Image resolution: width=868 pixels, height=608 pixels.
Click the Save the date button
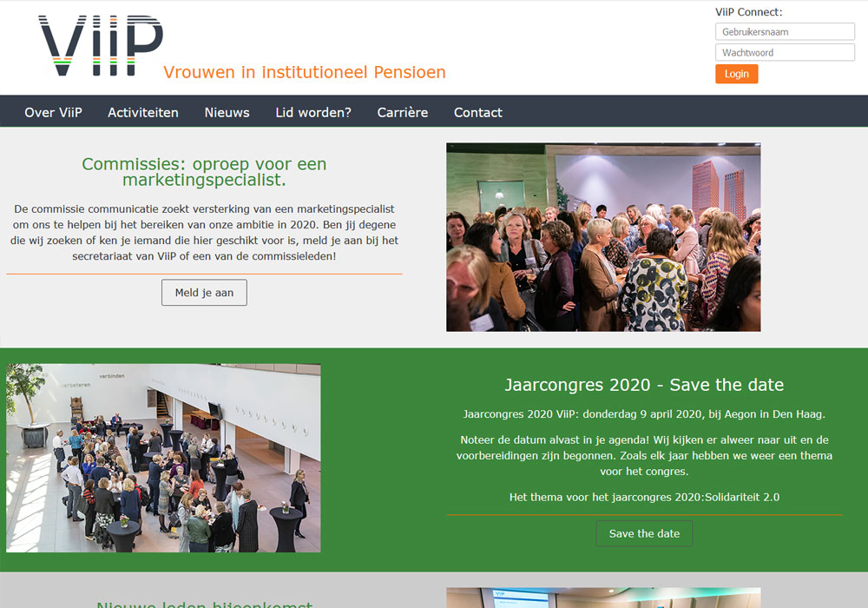(x=644, y=534)
